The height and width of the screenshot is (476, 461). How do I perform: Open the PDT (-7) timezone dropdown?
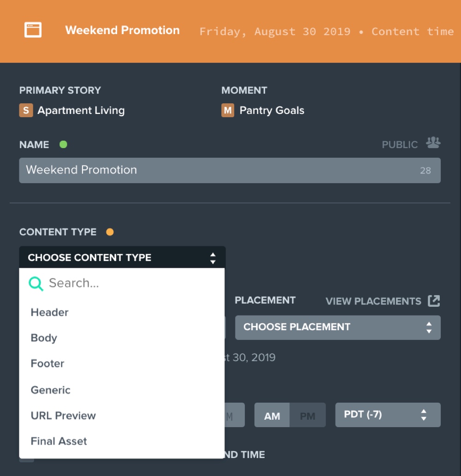point(388,415)
